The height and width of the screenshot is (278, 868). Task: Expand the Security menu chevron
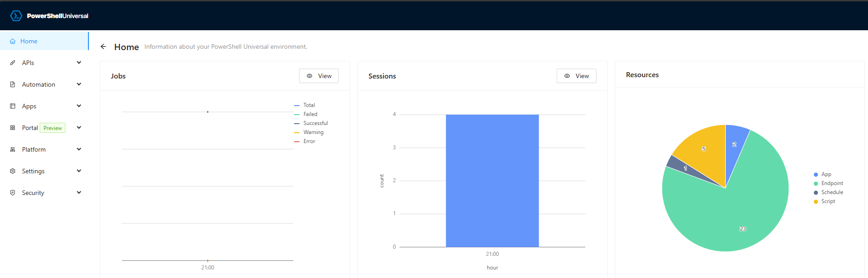[x=79, y=193]
